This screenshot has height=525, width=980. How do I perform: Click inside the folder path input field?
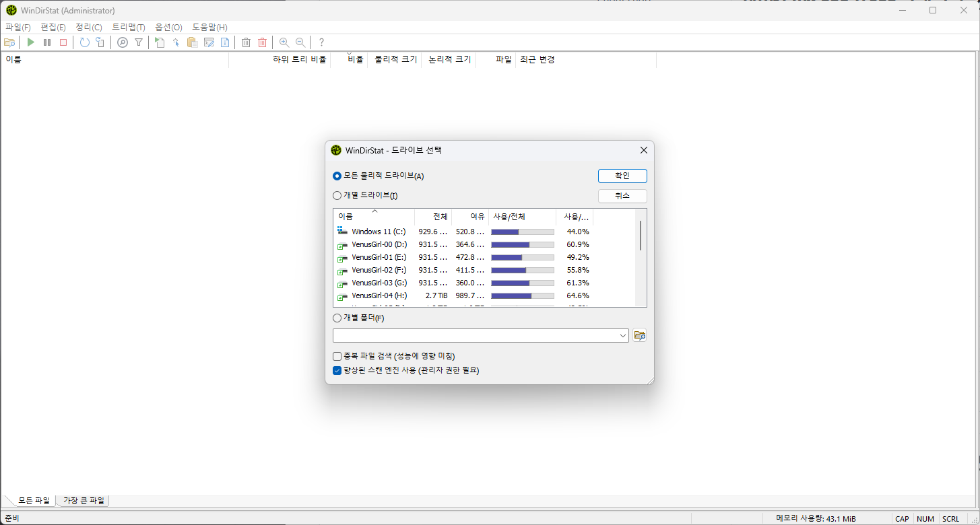[475, 335]
